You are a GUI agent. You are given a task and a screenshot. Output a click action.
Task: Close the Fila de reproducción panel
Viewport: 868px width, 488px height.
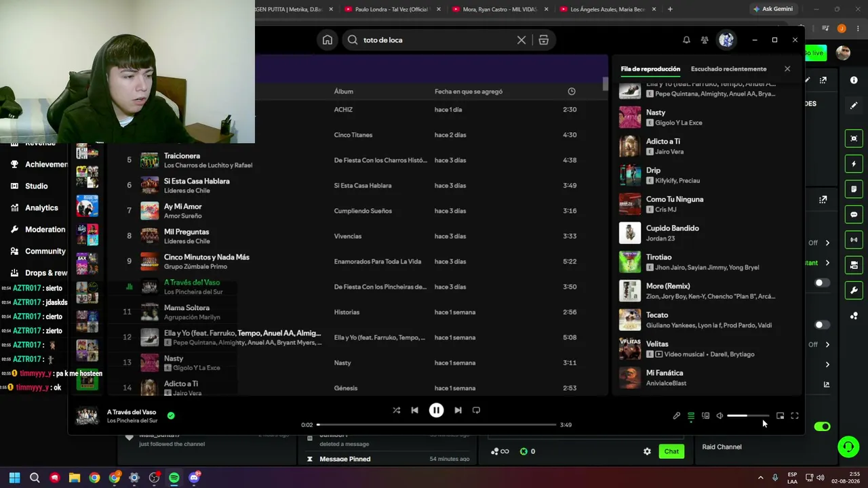[x=787, y=68]
